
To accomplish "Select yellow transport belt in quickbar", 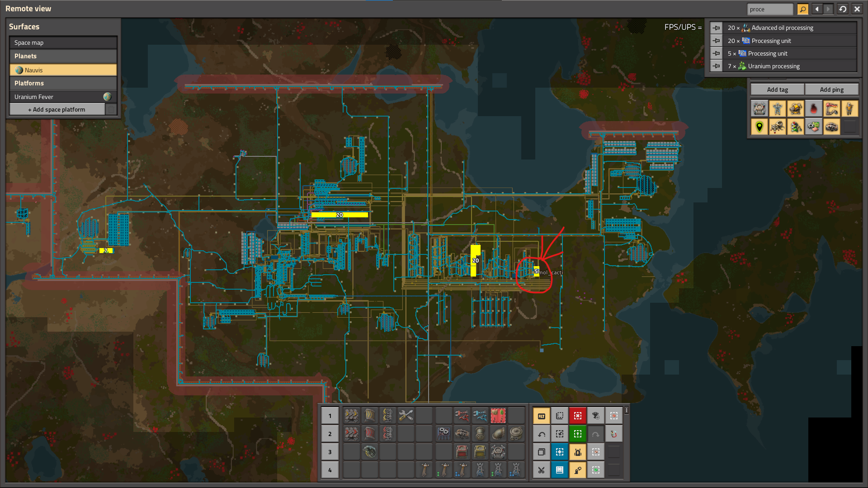I will 351,416.
